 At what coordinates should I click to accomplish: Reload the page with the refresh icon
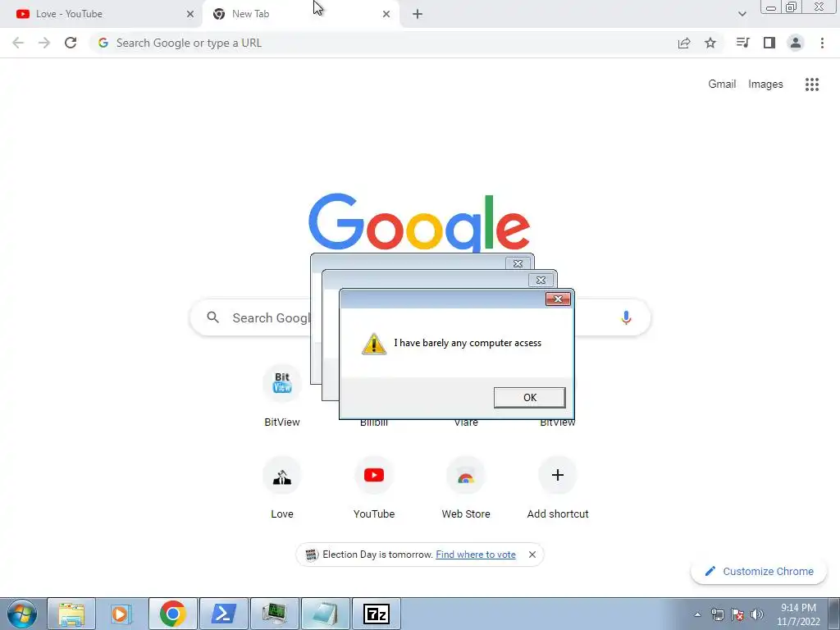pos(71,43)
